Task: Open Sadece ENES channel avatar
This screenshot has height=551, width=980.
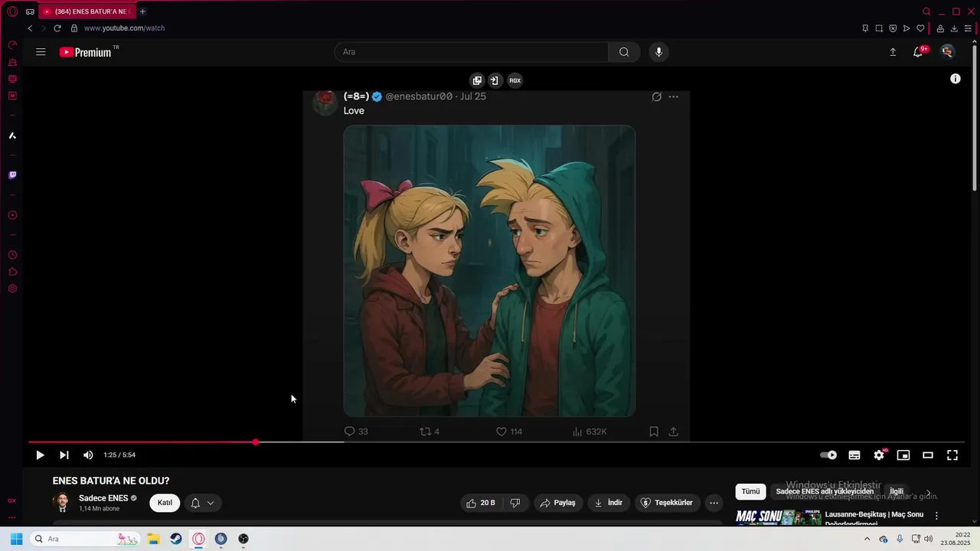Action: [x=62, y=503]
